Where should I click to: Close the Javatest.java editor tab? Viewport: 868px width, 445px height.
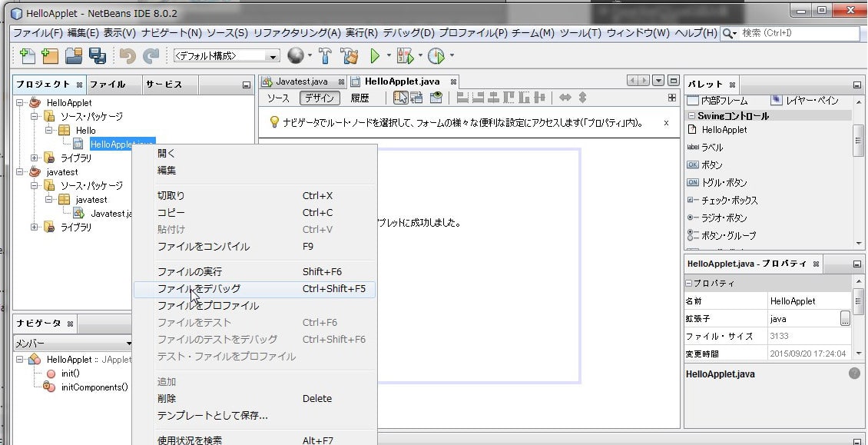point(341,82)
